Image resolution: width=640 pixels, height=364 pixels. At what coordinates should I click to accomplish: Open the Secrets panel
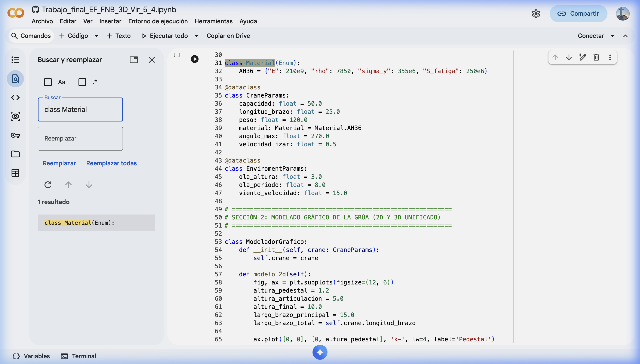15,135
